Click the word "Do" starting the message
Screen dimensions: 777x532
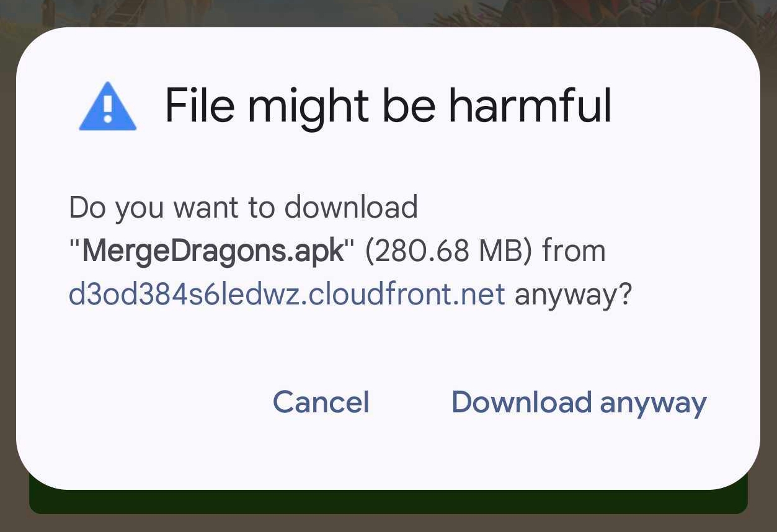click(87, 208)
